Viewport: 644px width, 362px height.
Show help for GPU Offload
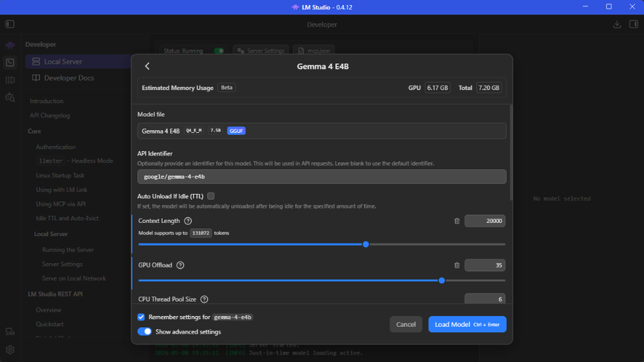click(x=180, y=265)
